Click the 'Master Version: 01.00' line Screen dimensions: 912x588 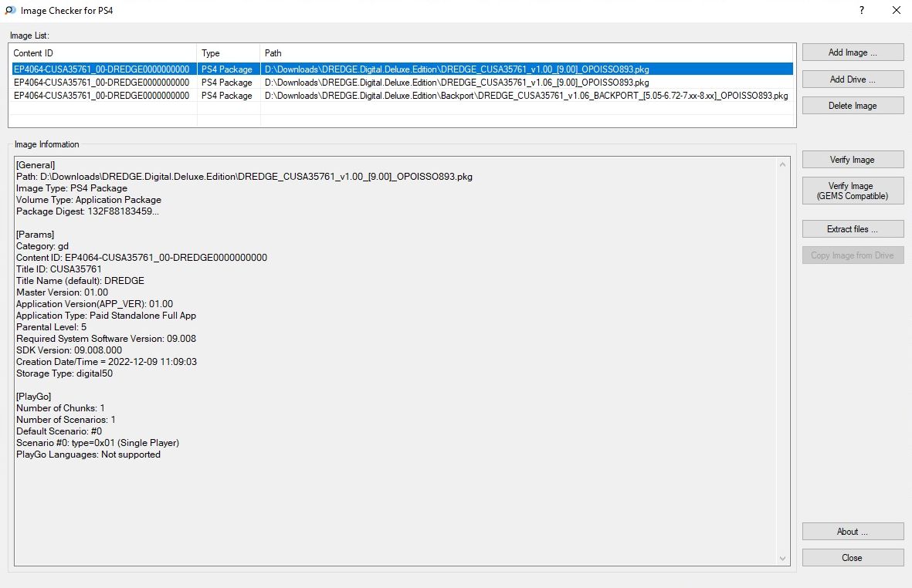[x=63, y=292]
